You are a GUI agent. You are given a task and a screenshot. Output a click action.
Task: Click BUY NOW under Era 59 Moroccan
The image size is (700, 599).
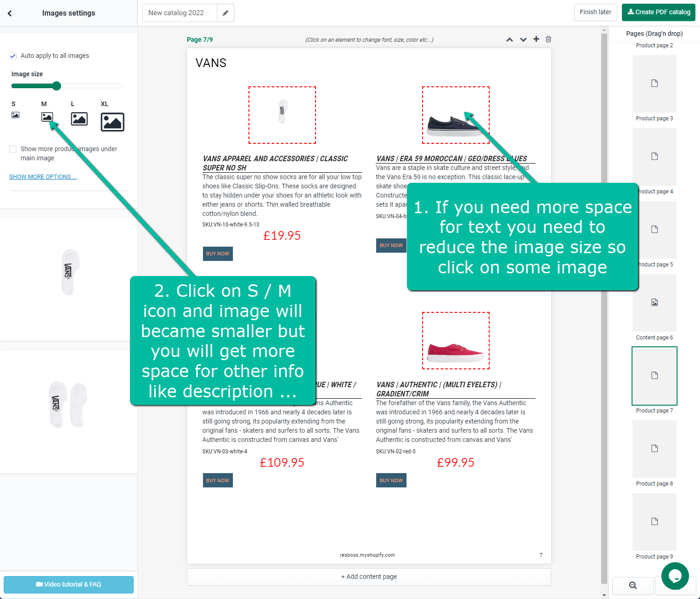pyautogui.click(x=391, y=245)
